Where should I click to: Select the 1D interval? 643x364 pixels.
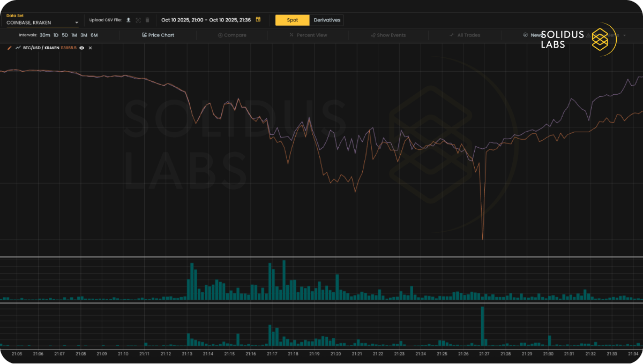(x=56, y=35)
